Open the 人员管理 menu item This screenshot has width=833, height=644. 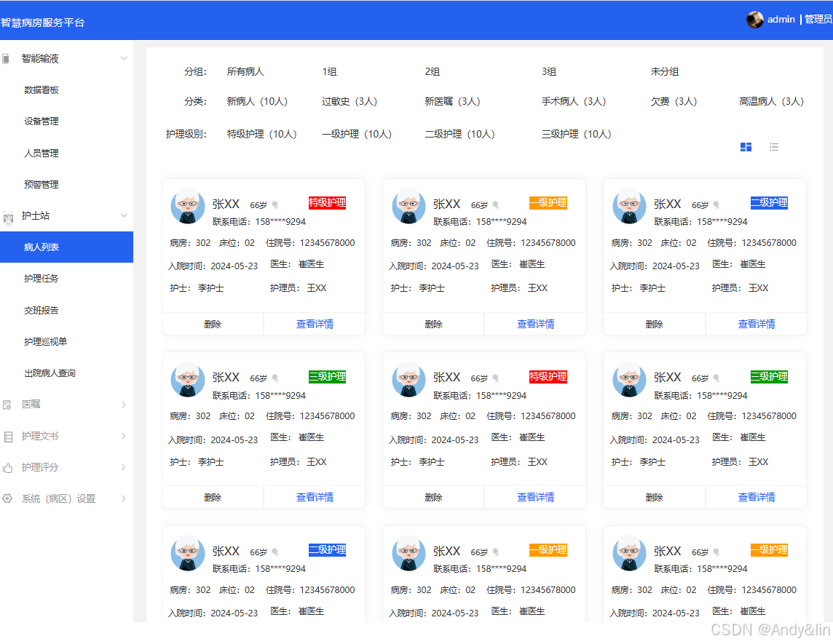pos(42,153)
